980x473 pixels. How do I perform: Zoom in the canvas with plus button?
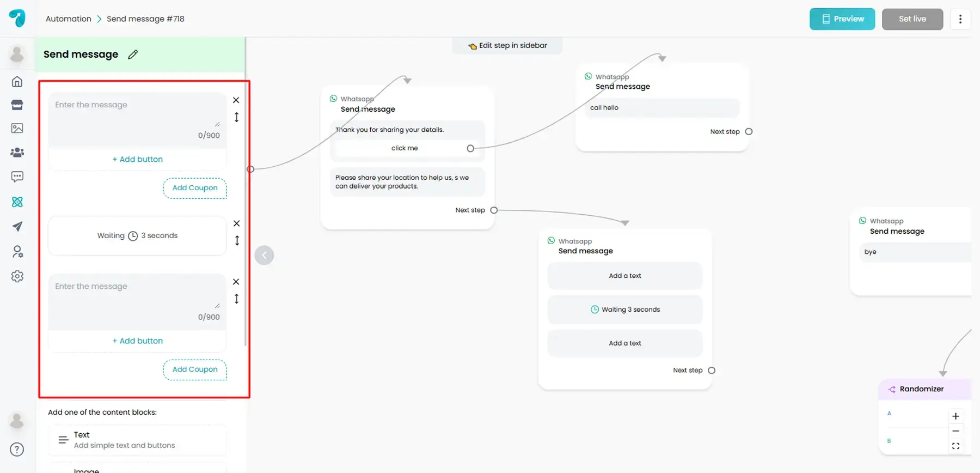pyautogui.click(x=955, y=416)
